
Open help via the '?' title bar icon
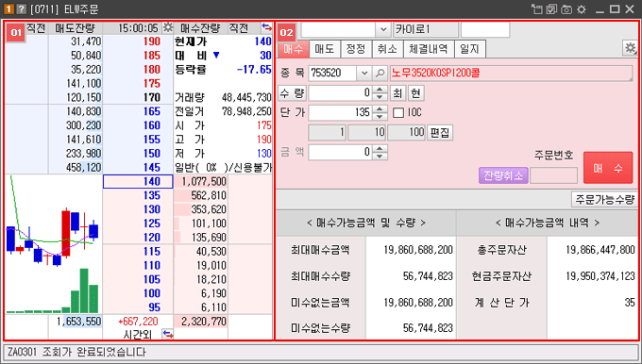22,9
